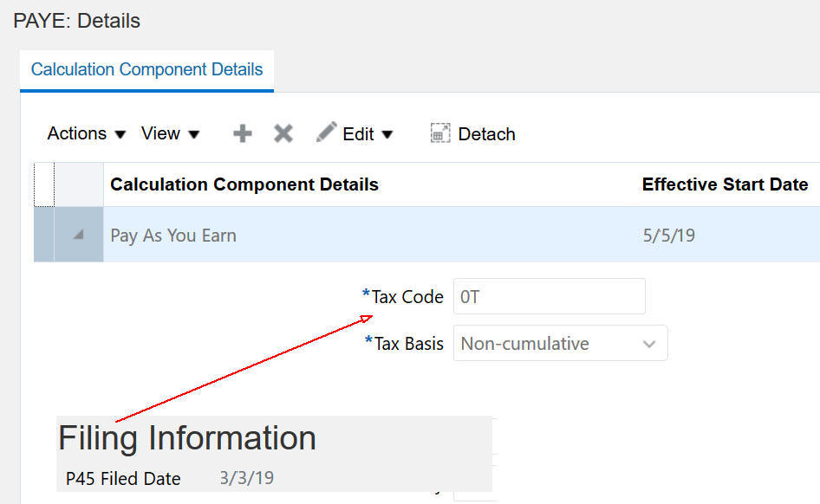Collapse the Pay As You Earn row
The width and height of the screenshot is (820, 504).
point(79,235)
